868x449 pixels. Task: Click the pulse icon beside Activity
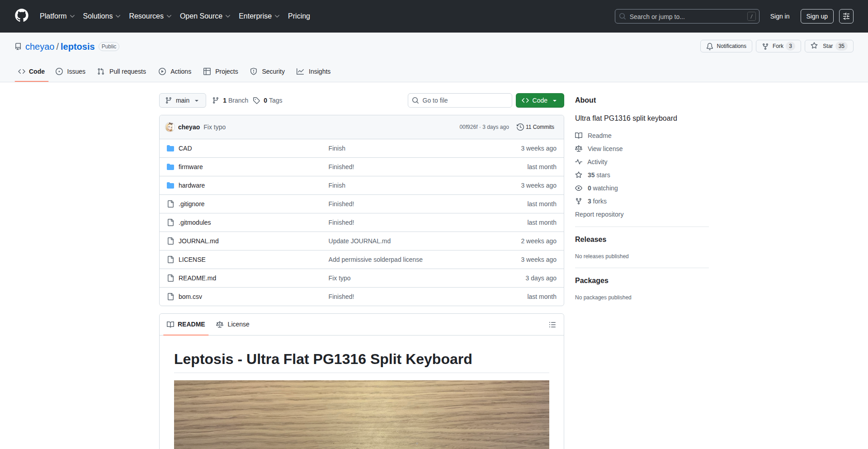point(579,162)
